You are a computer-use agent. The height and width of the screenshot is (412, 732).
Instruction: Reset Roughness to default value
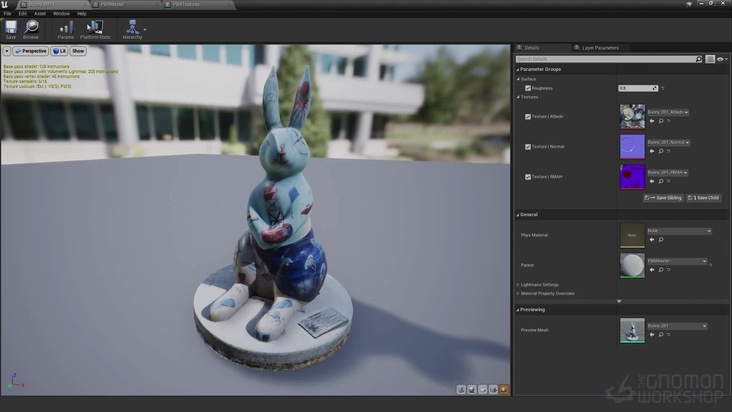(x=662, y=88)
